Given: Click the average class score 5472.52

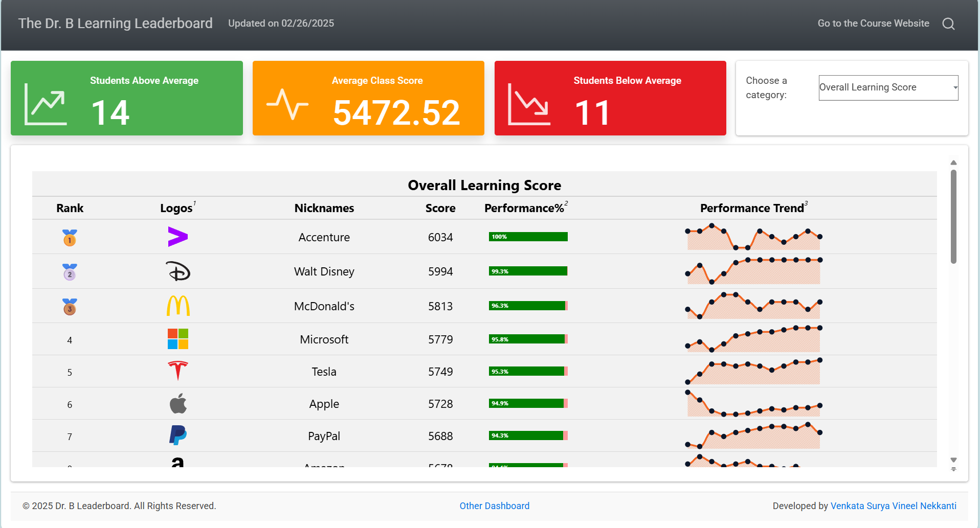Looking at the screenshot, I should coord(396,112).
